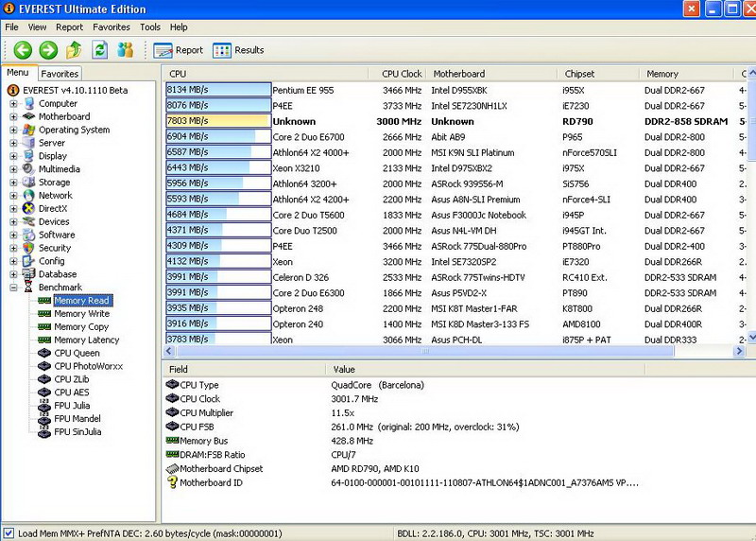Screen dimensions: 756x541
Task: Click the horizontal scrollbar thumb in results
Action: [x=424, y=351]
